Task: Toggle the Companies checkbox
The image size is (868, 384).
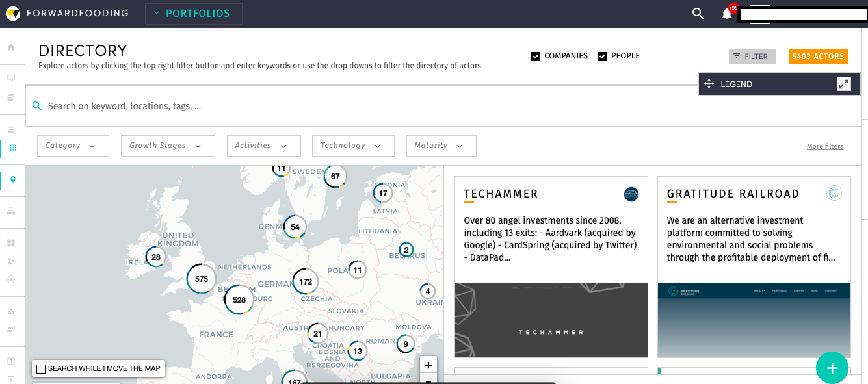Action: pos(536,57)
